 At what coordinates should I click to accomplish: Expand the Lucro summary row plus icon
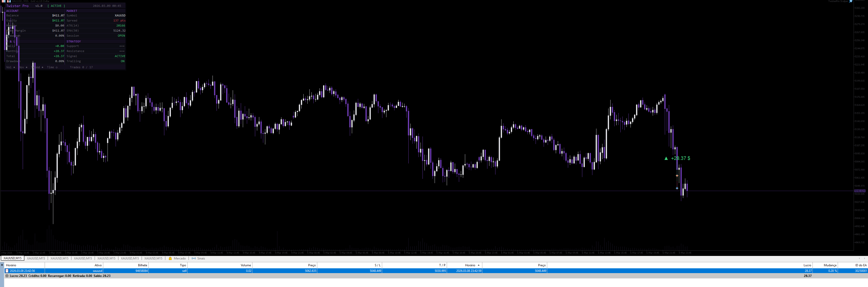coord(7,276)
